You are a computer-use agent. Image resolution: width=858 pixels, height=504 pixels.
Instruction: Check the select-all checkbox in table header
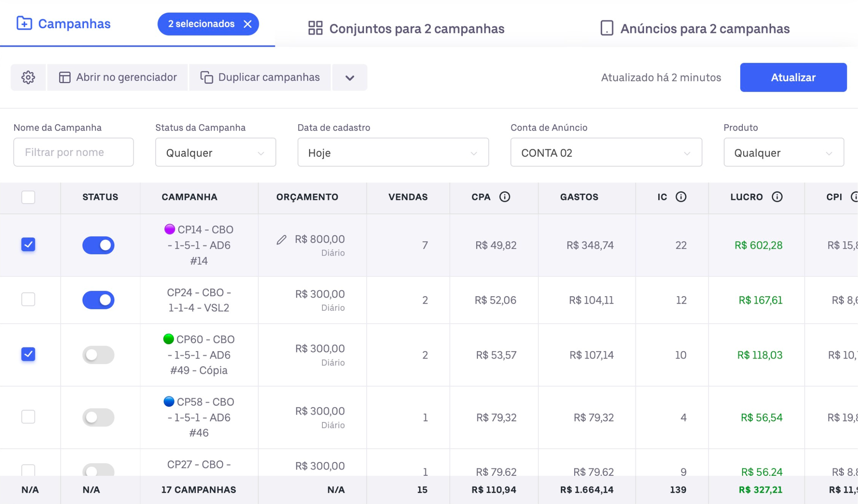(28, 197)
